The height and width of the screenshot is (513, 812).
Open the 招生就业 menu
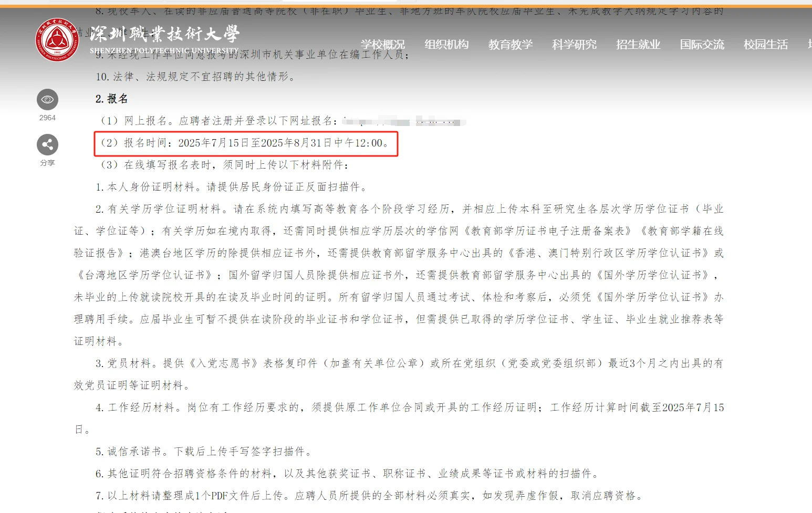point(638,45)
